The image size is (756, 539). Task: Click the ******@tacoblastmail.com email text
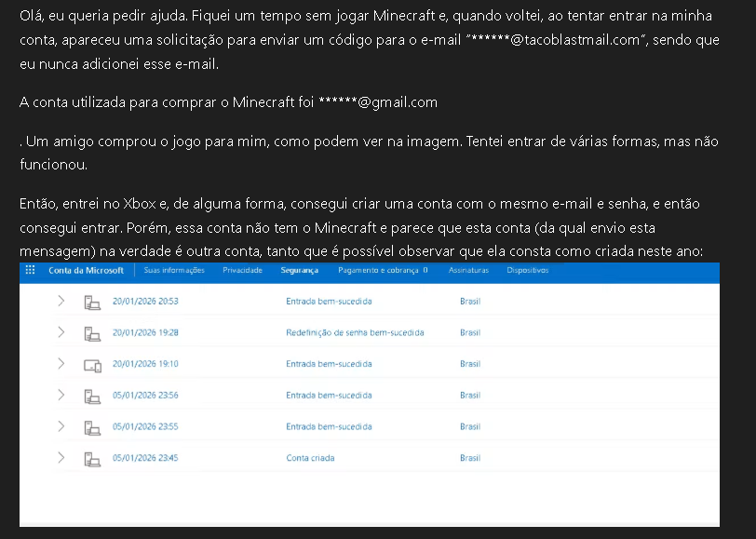point(555,39)
